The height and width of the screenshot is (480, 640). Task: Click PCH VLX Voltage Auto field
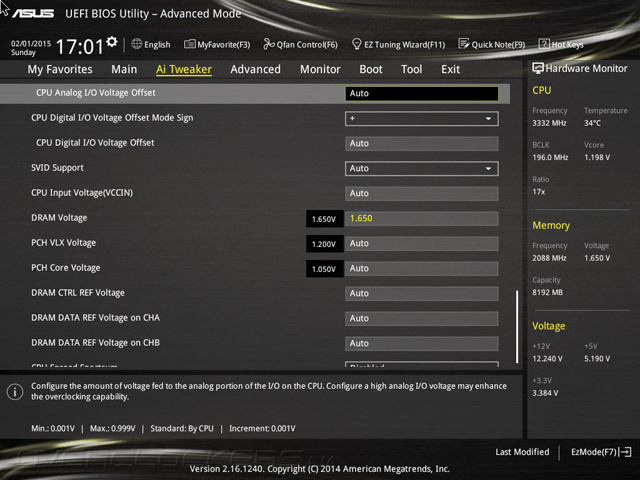click(x=422, y=244)
